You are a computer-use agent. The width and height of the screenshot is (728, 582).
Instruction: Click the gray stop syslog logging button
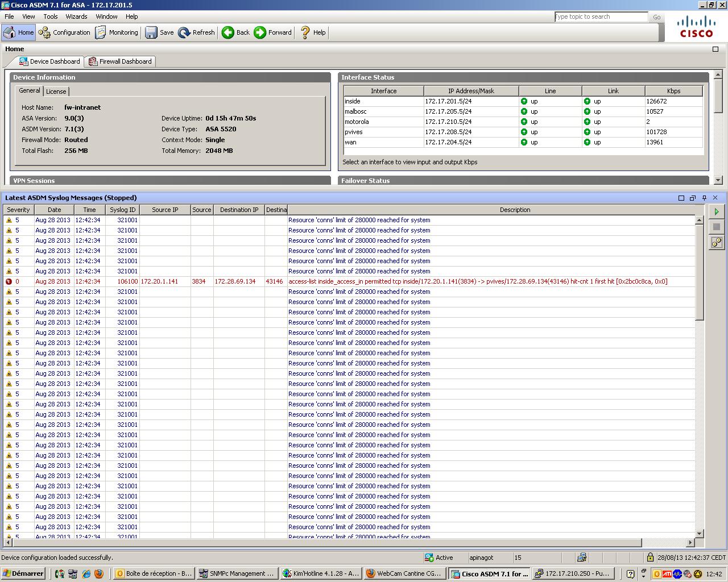[717, 227]
